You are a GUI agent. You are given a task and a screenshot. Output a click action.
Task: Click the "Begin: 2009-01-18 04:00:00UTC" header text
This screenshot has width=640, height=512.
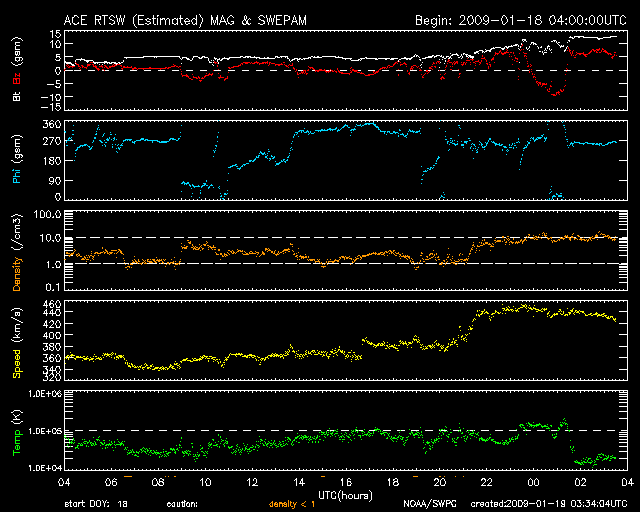click(x=521, y=20)
